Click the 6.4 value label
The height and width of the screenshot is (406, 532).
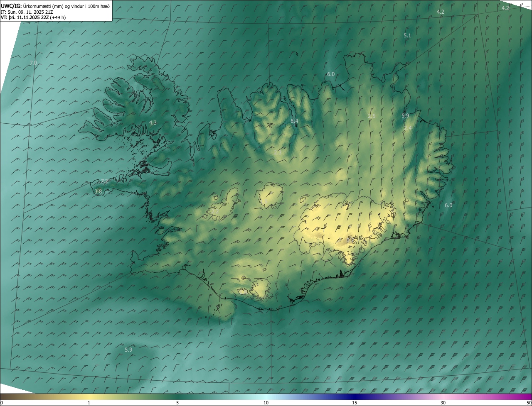coord(294,121)
